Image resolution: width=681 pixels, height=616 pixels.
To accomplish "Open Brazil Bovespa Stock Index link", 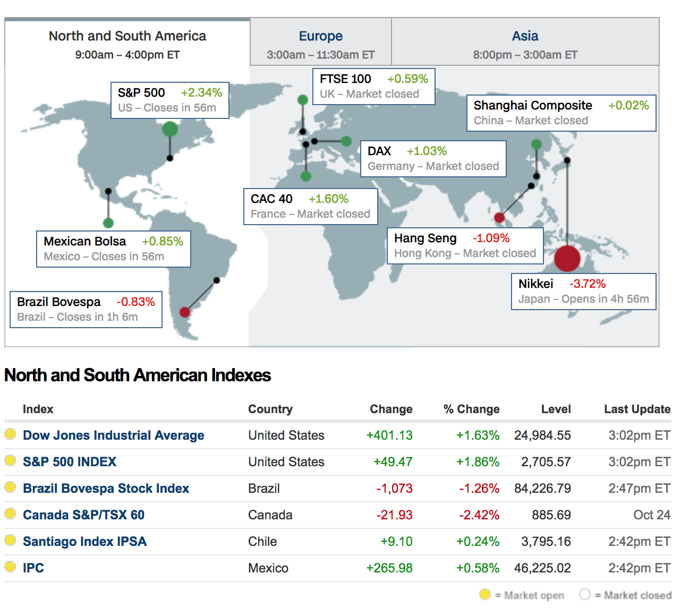I will click(106, 489).
